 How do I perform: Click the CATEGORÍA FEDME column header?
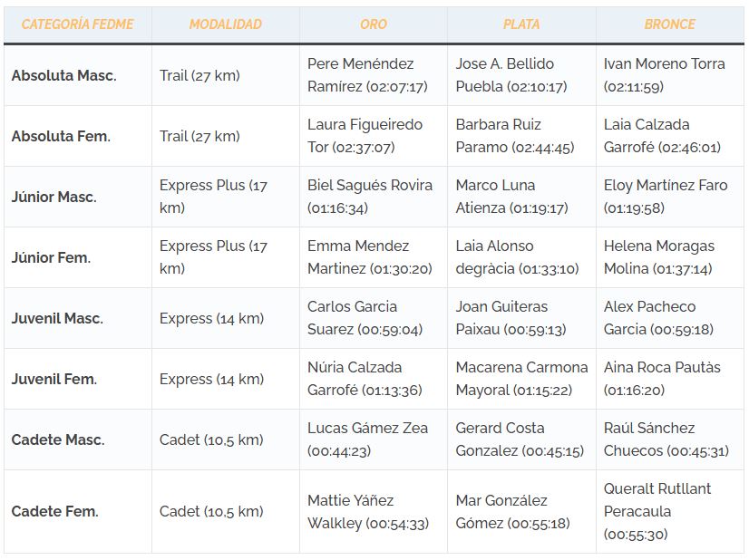click(77, 24)
